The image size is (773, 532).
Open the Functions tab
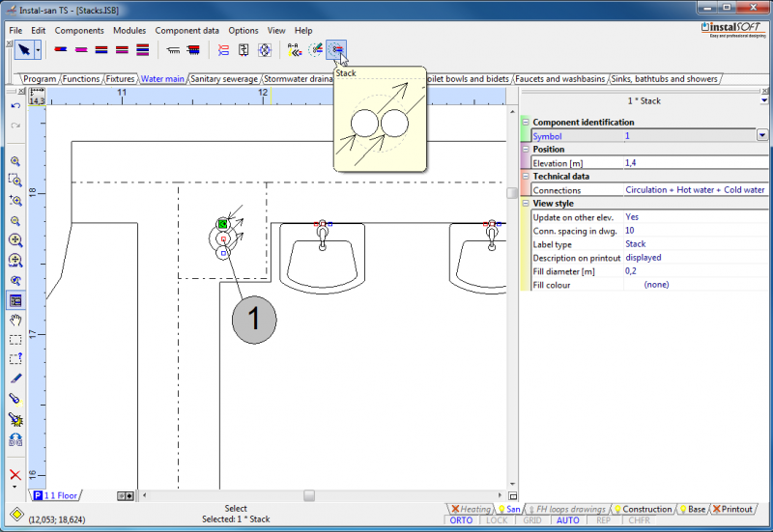click(81, 79)
